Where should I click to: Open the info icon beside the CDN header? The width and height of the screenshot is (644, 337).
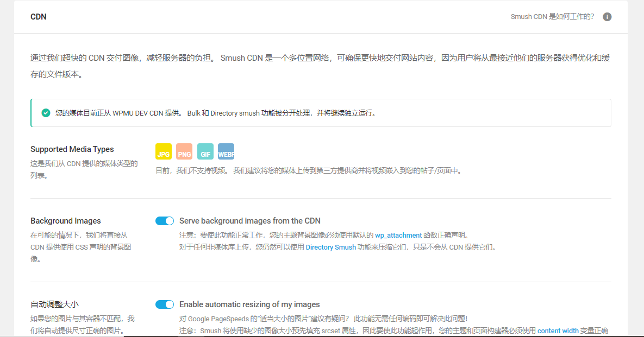point(607,17)
